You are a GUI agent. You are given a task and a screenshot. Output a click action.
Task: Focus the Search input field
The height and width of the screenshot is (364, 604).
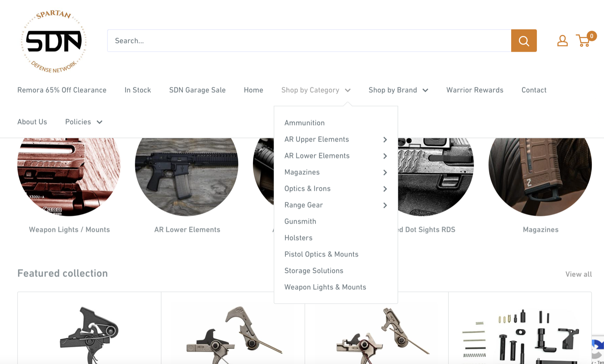[x=309, y=41]
